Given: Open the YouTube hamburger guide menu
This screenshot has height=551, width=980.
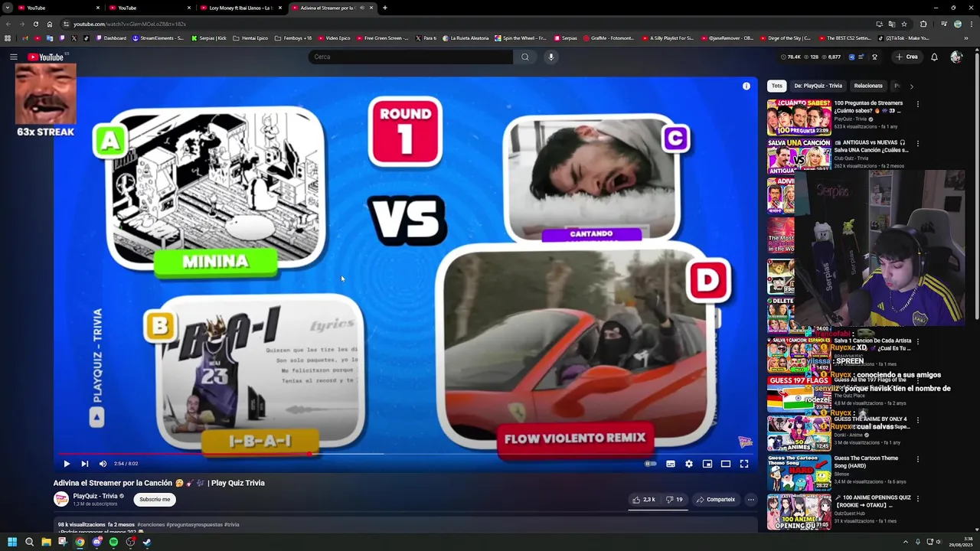Looking at the screenshot, I should pyautogui.click(x=13, y=57).
